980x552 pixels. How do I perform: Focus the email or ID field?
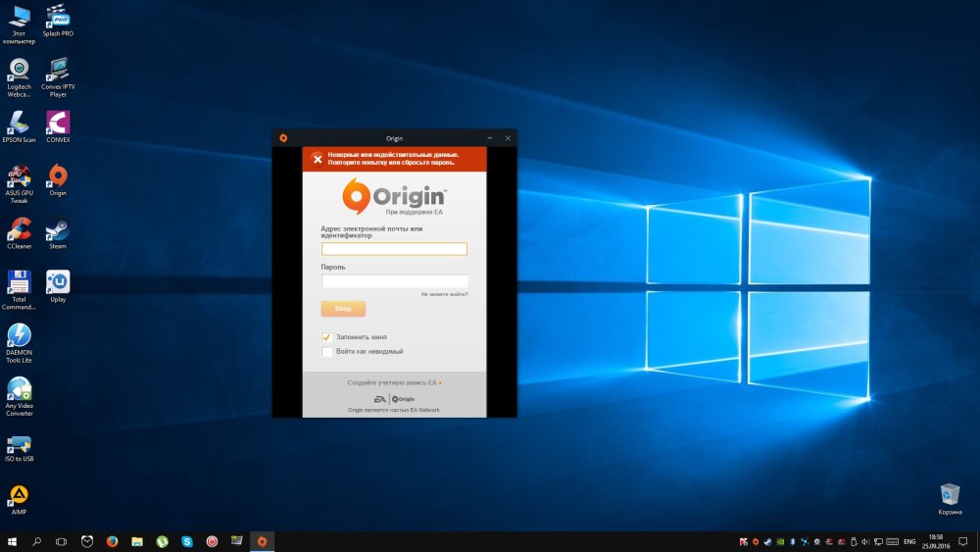pyautogui.click(x=394, y=249)
